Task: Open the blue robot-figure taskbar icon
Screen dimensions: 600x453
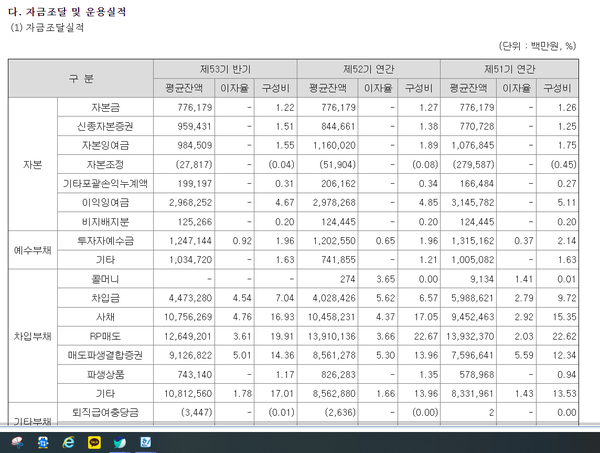Action: [x=43, y=443]
